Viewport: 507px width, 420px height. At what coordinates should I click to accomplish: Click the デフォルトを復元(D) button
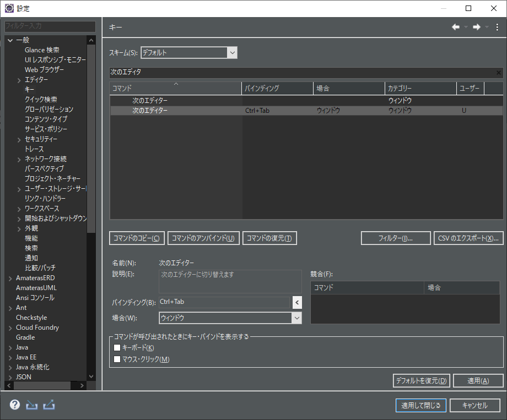(422, 380)
